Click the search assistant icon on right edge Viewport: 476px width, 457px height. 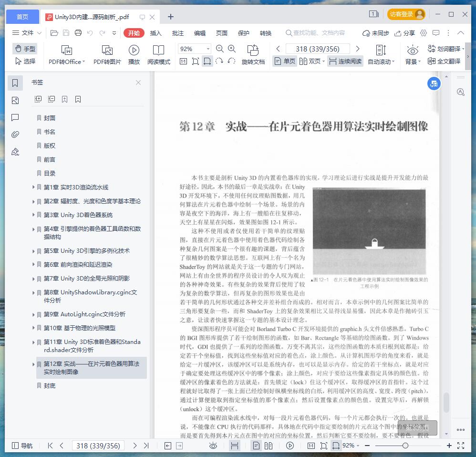coord(461,92)
